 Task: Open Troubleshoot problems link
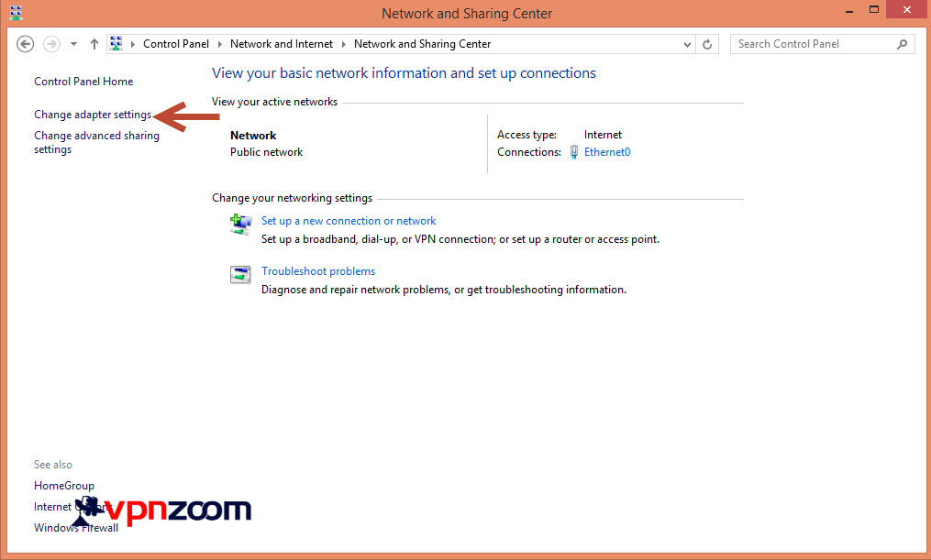point(318,271)
